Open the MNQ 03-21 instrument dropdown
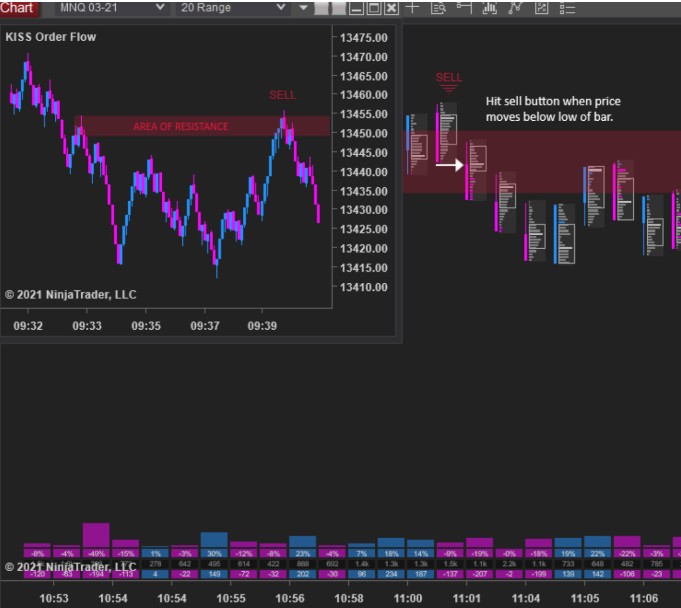The width and height of the screenshot is (681, 608). click(111, 8)
